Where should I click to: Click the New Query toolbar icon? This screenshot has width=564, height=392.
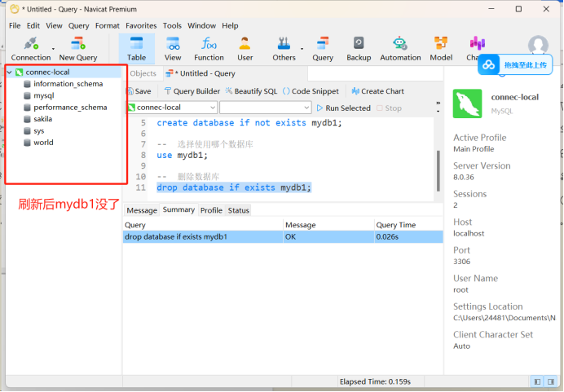[x=78, y=49]
